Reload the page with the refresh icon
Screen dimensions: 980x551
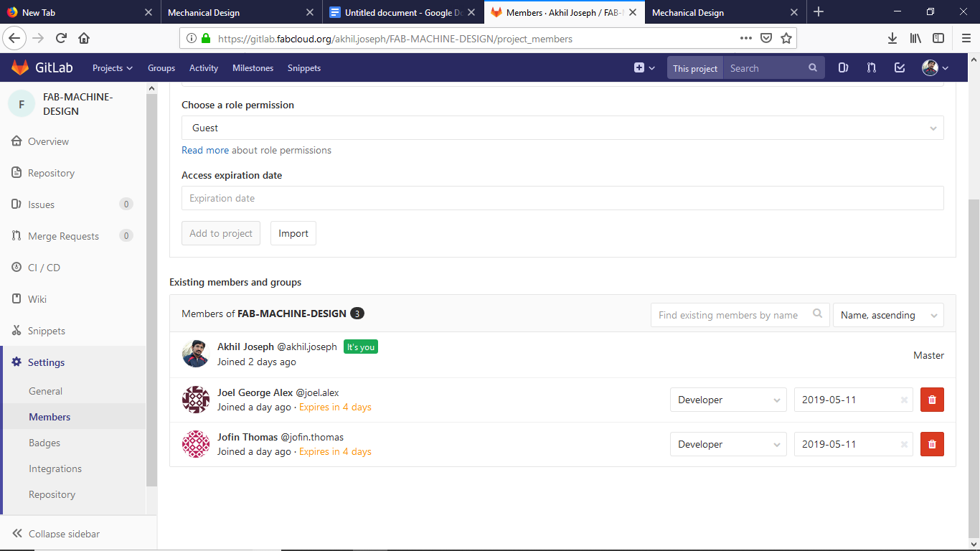(x=61, y=38)
